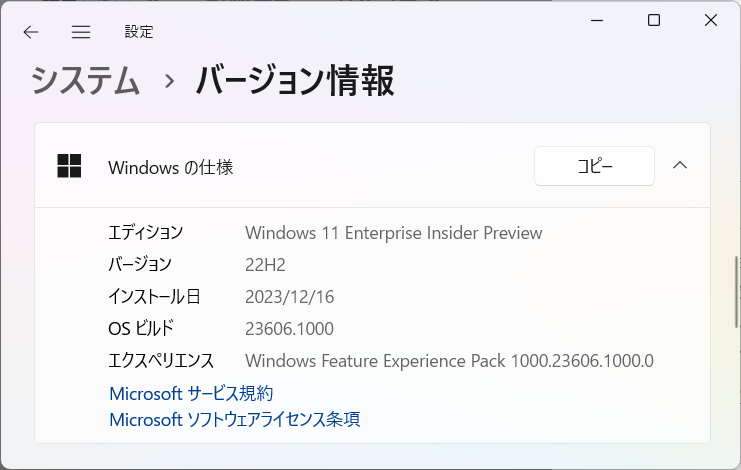Click the Windows Feature Experience Pack value
This screenshot has height=470, width=741.
click(x=449, y=361)
